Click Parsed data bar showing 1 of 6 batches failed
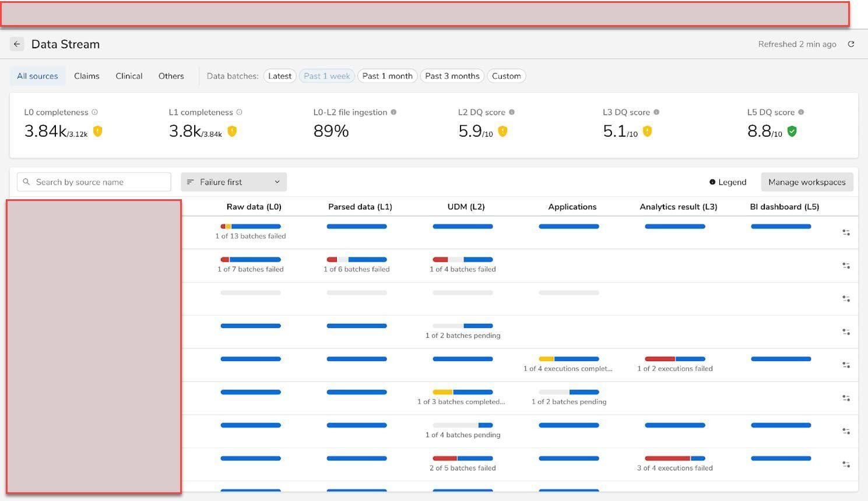 pyautogui.click(x=357, y=260)
